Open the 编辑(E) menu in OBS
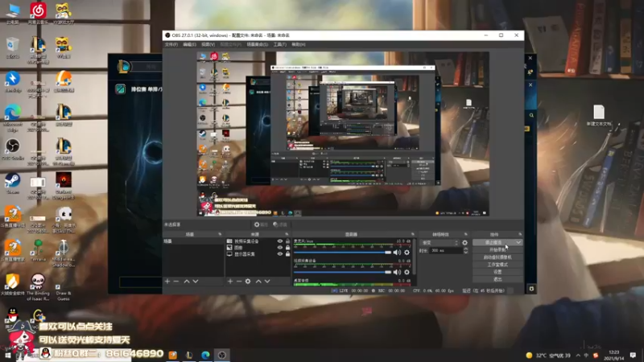This screenshot has height=362, width=644. pyautogui.click(x=189, y=44)
